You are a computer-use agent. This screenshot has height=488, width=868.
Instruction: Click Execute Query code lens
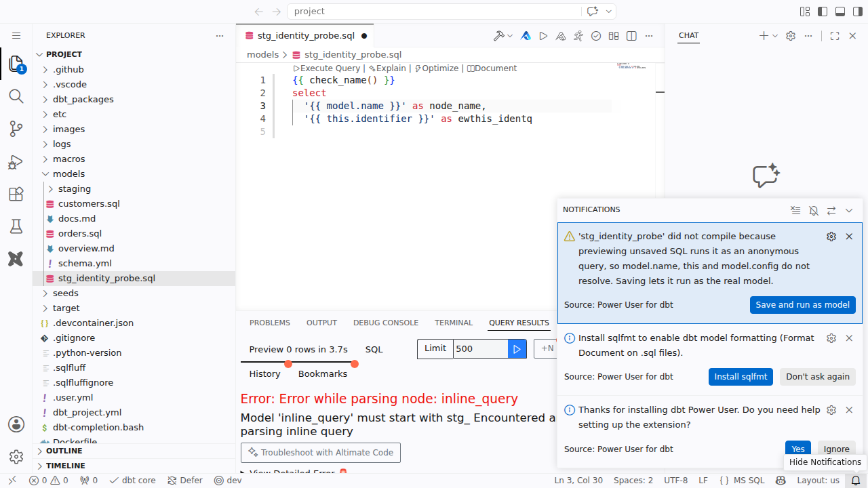pyautogui.click(x=327, y=68)
